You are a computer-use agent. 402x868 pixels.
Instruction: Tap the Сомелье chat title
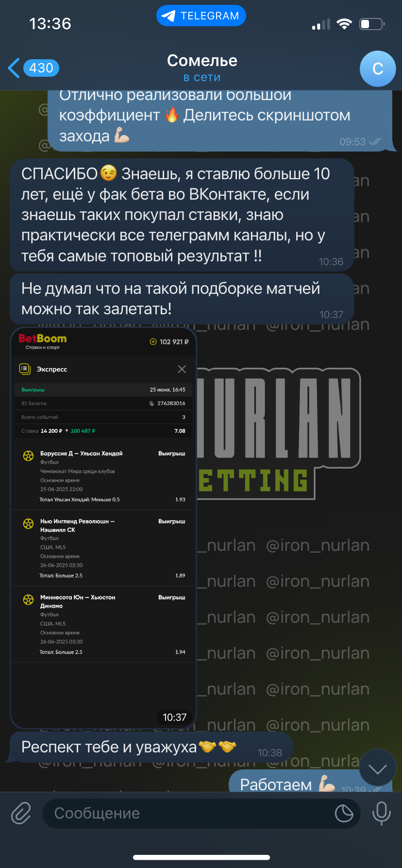tap(202, 61)
